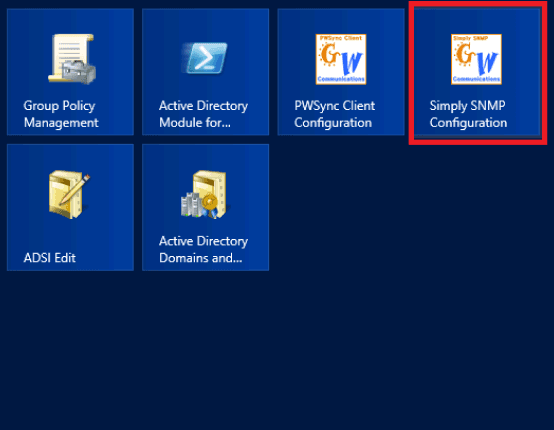This screenshot has width=554, height=430.
Task: Open the Group Policy Management scroll icon
Action: 72,59
